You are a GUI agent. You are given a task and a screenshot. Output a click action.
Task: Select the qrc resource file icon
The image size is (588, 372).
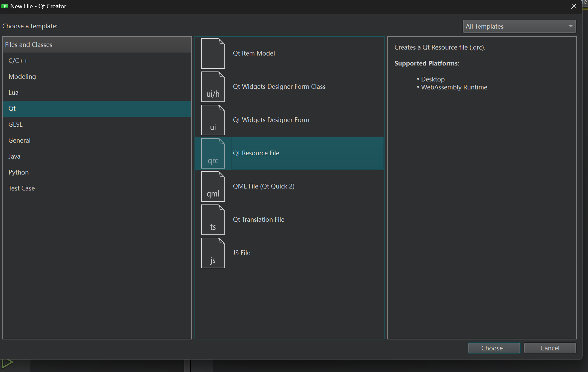[213, 153]
